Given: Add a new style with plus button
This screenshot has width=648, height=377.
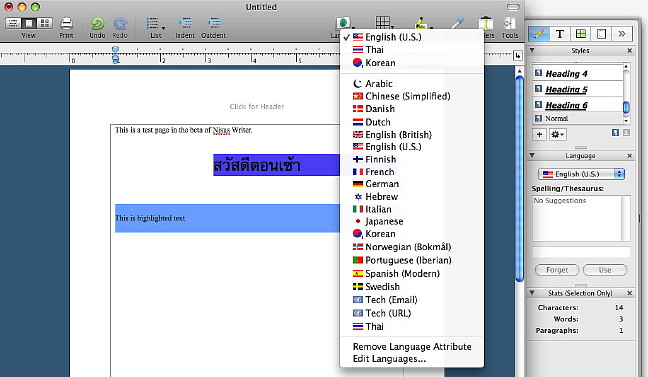Looking at the screenshot, I should tap(539, 134).
